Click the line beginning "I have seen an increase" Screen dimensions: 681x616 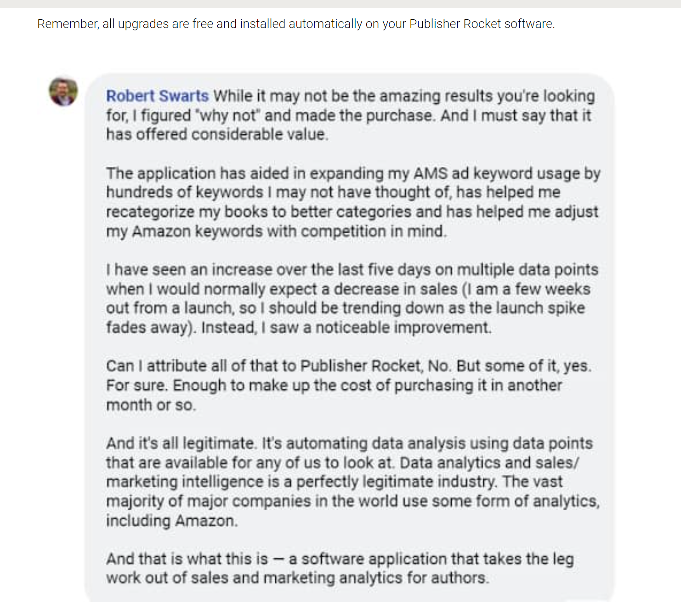point(352,269)
